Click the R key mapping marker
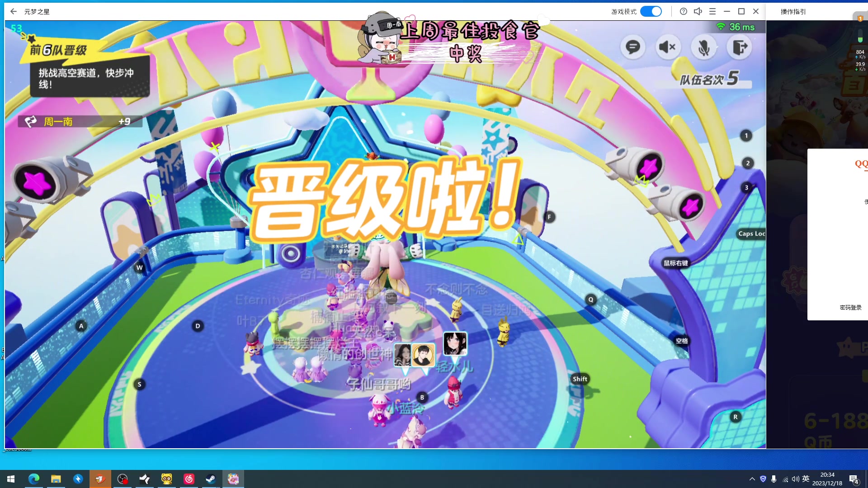This screenshot has height=488, width=868. tap(735, 417)
